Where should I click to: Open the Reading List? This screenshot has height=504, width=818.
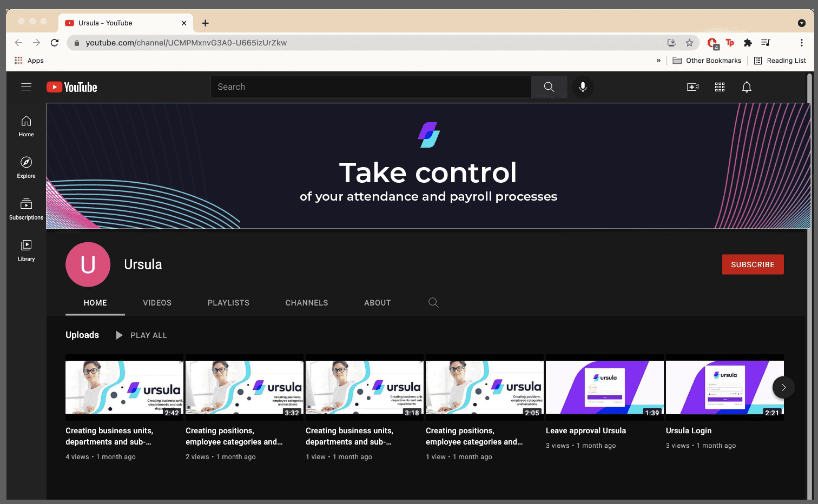780,61
